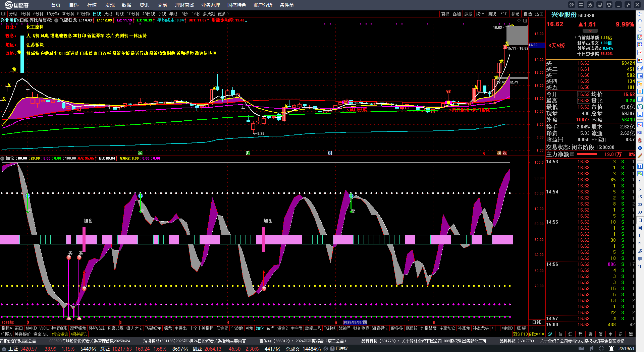The height and width of the screenshot is (352, 644).
Task: Toggle 多股 multi-stock view
Action: pos(468,14)
